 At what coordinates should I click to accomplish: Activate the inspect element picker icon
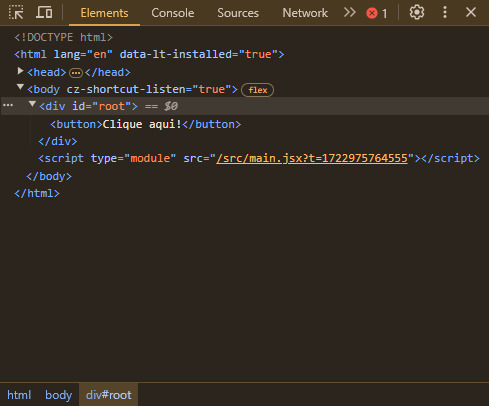(16, 13)
